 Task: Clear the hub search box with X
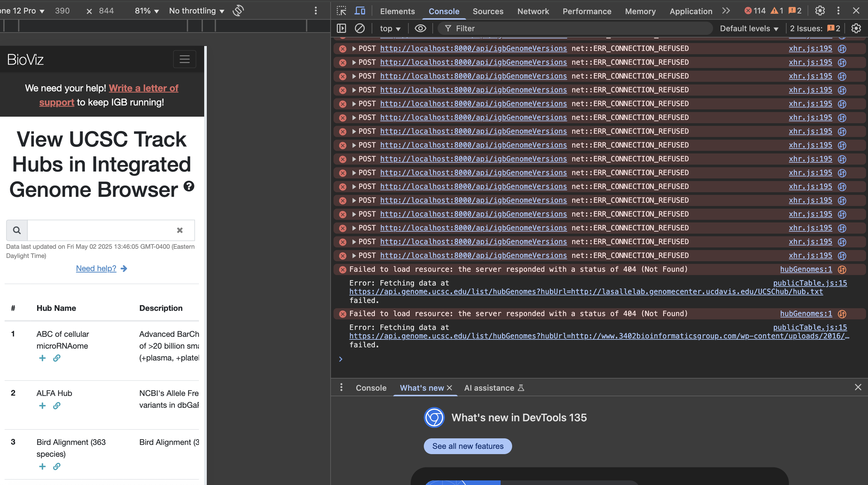click(180, 230)
